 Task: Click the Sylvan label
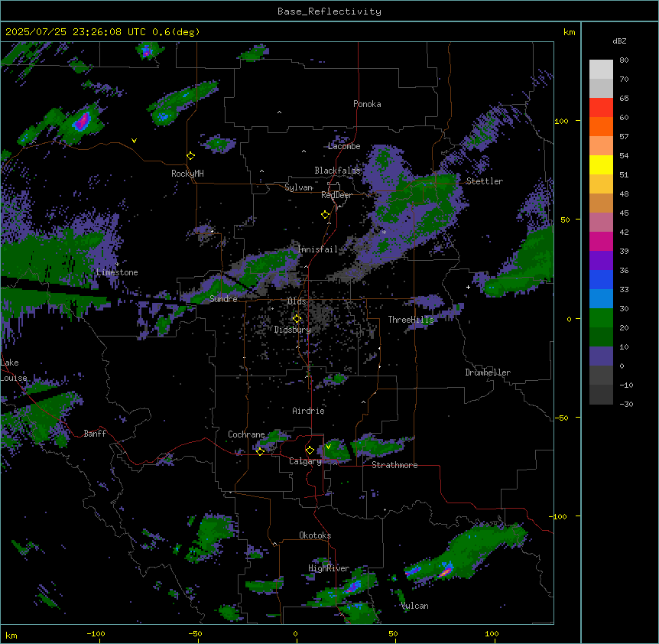pos(298,187)
